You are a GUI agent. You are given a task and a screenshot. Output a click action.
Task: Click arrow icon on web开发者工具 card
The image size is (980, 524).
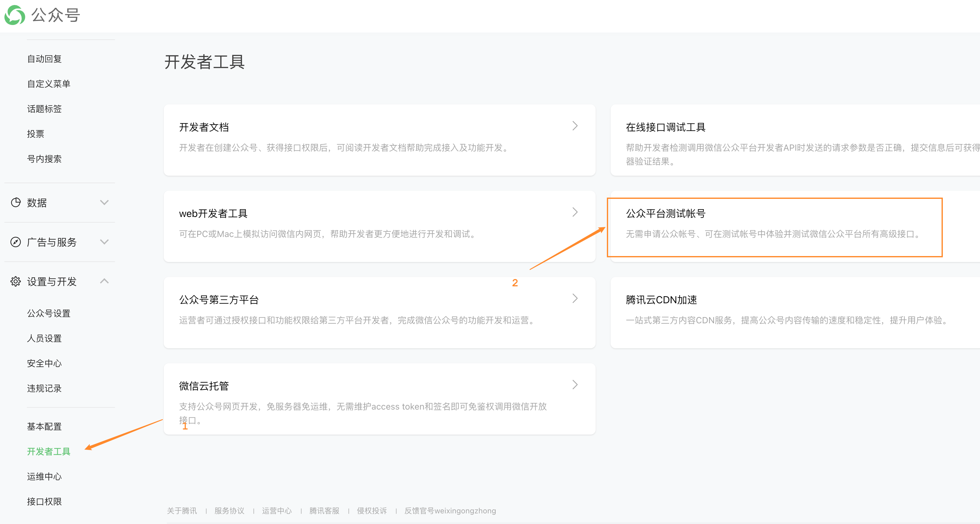(575, 212)
